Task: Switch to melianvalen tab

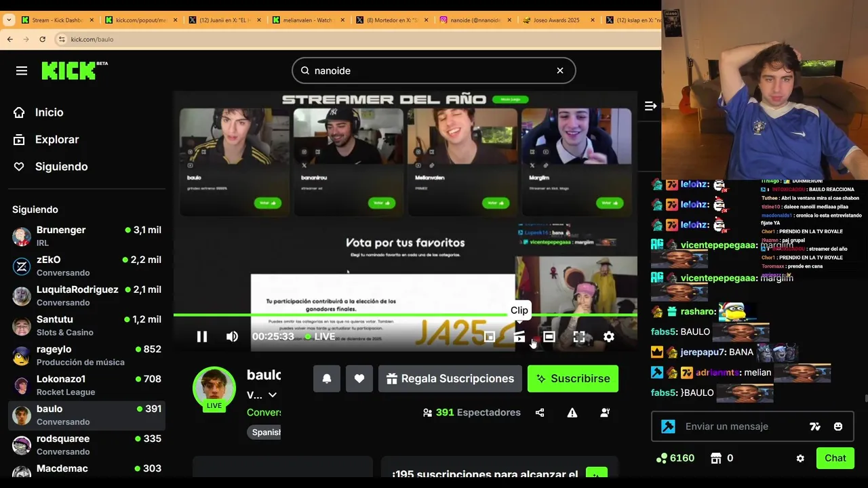Action: [309, 20]
